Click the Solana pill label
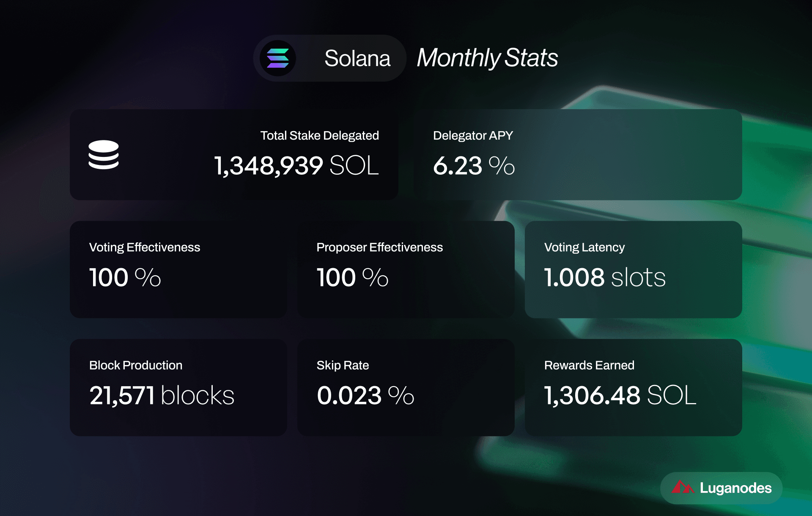This screenshot has width=812, height=516. 357,58
